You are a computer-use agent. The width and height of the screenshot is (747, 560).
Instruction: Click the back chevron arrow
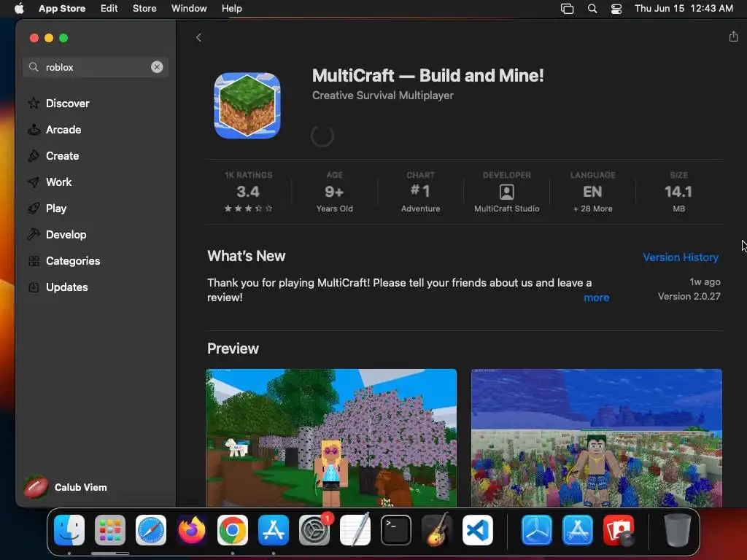pos(198,38)
